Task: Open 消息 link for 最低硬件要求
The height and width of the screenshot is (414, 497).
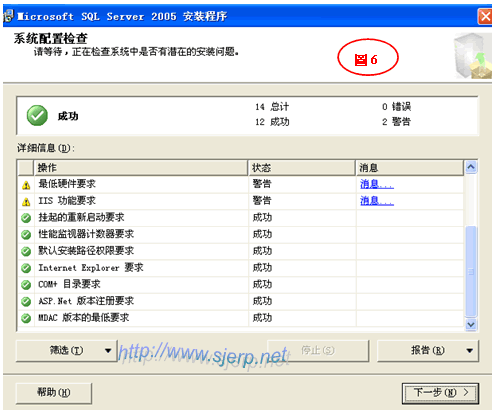Action: tap(377, 184)
